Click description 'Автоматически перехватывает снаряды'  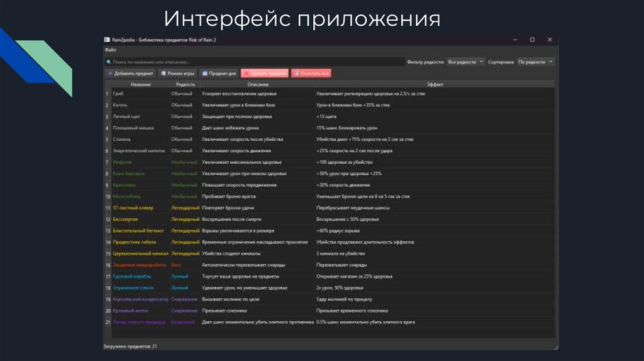pos(243,265)
